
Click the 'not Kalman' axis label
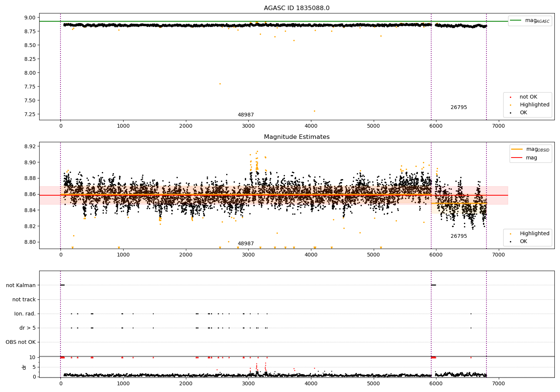point(21,286)
